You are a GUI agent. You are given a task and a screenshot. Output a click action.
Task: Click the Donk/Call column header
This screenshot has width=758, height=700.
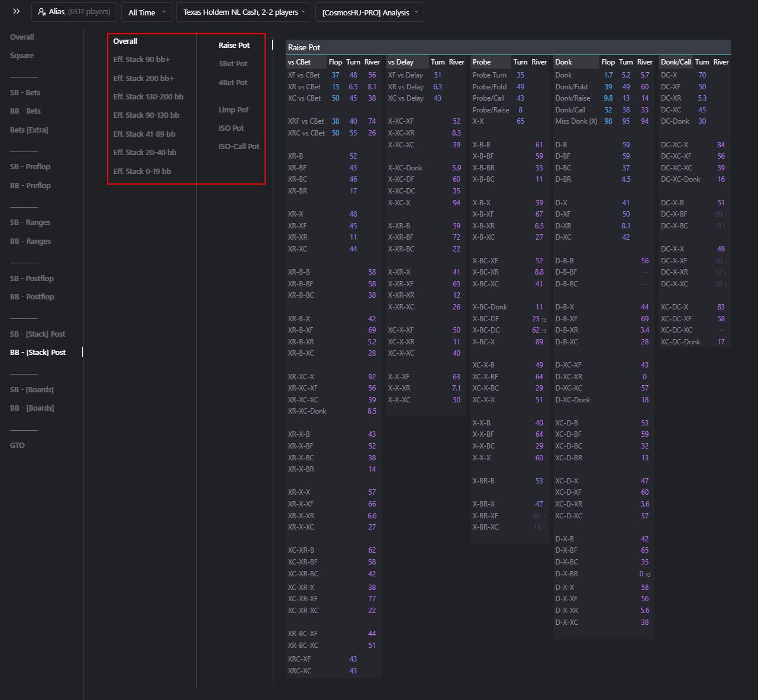(676, 62)
